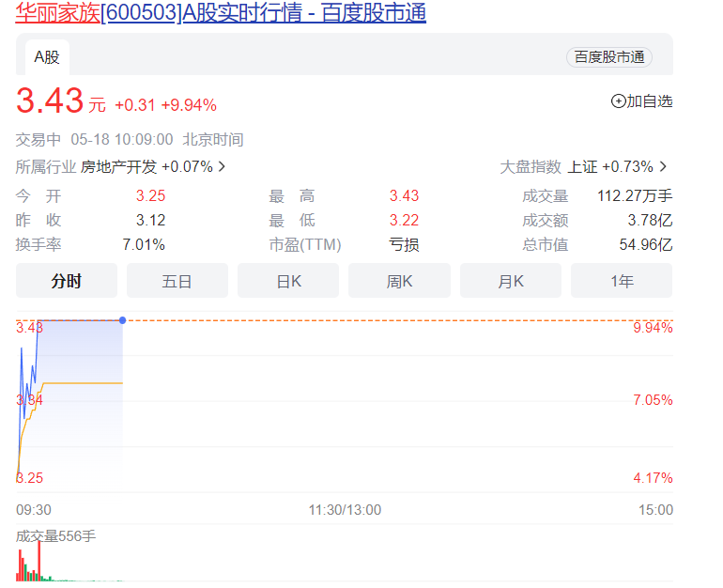
Task: Switch to the 周K chart tab
Action: 399,281
